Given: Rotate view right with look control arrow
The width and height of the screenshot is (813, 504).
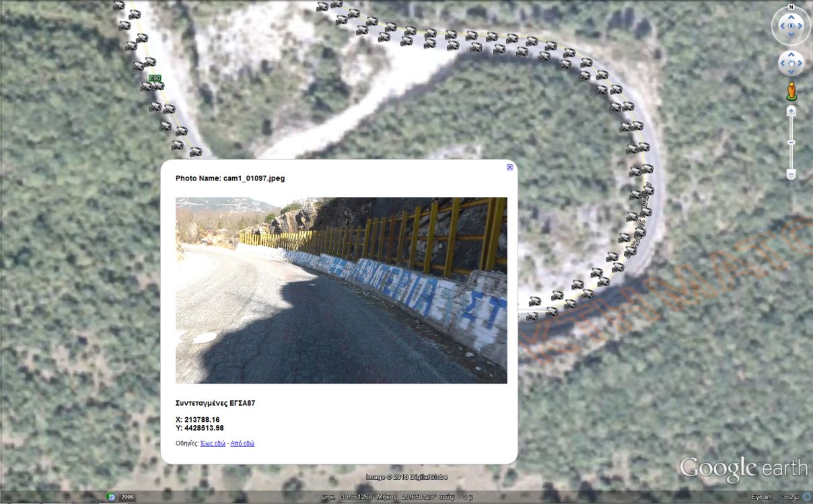Looking at the screenshot, I should [801, 26].
